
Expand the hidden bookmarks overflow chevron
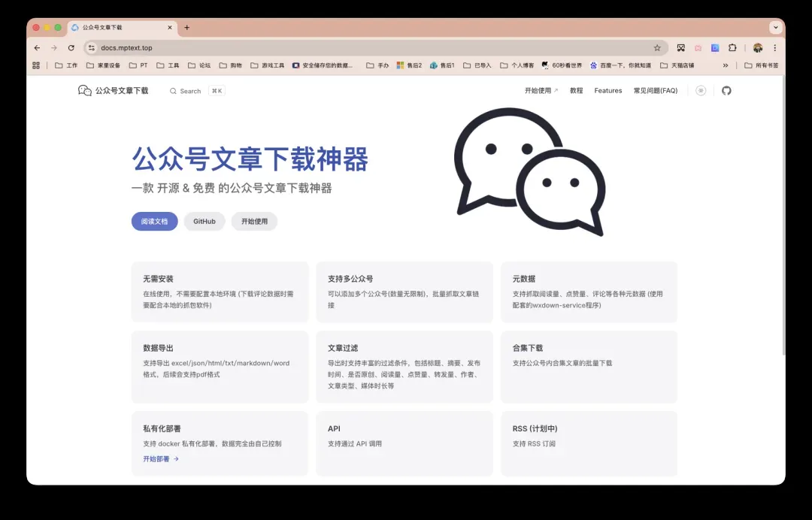coord(726,65)
